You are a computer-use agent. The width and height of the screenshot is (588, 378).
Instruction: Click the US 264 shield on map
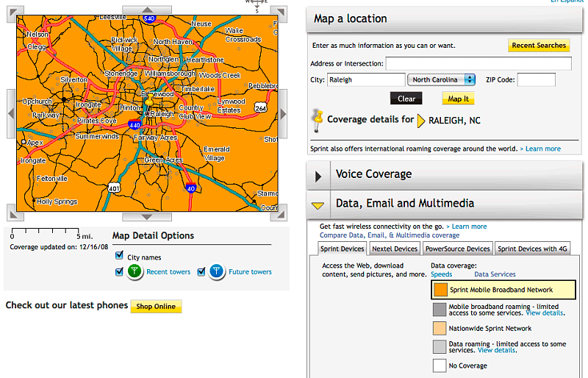click(x=261, y=107)
